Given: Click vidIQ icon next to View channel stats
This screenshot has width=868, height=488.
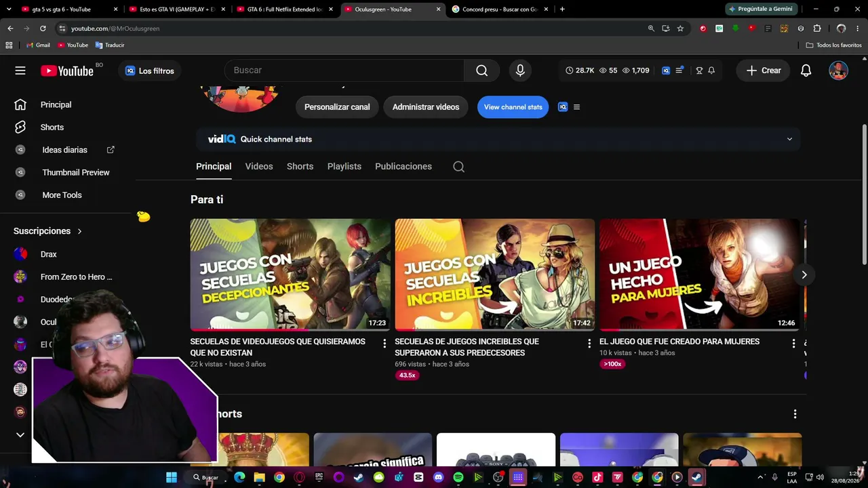Looking at the screenshot, I should coord(562,107).
